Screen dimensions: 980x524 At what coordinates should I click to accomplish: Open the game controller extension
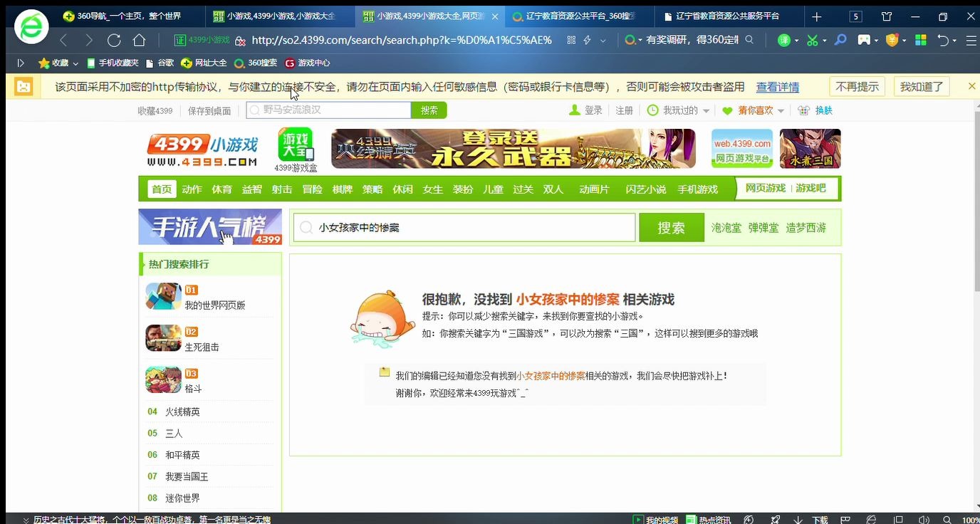[x=863, y=41]
